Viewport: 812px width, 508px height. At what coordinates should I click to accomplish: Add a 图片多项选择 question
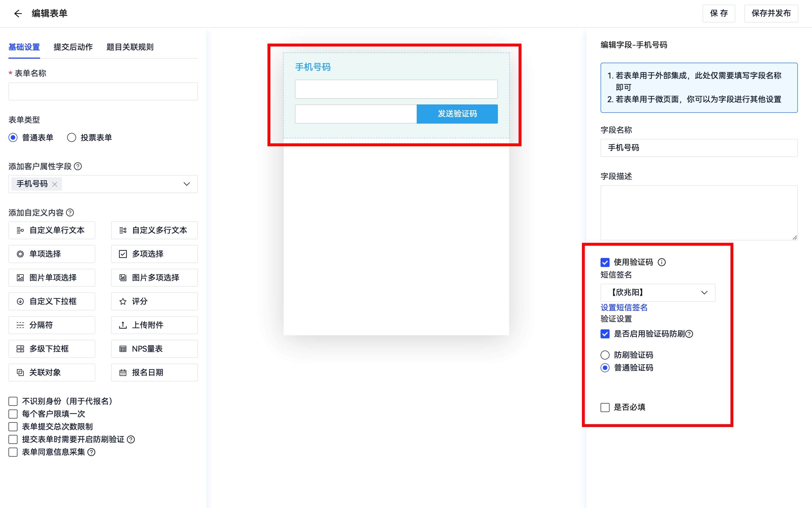click(154, 277)
